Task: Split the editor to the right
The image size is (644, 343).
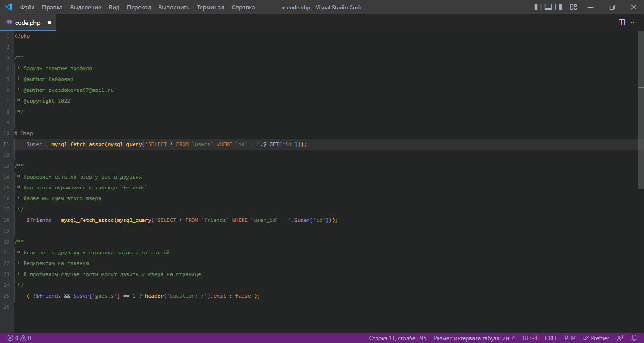Action: [x=621, y=23]
